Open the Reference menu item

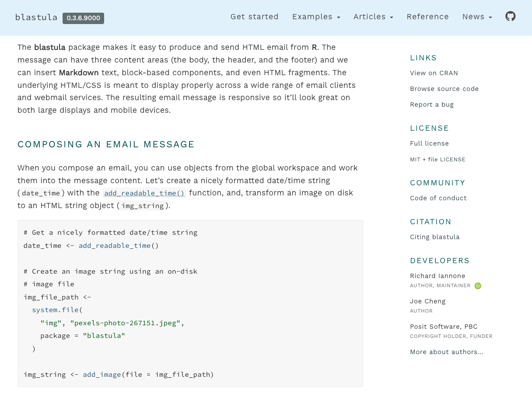coord(427,17)
